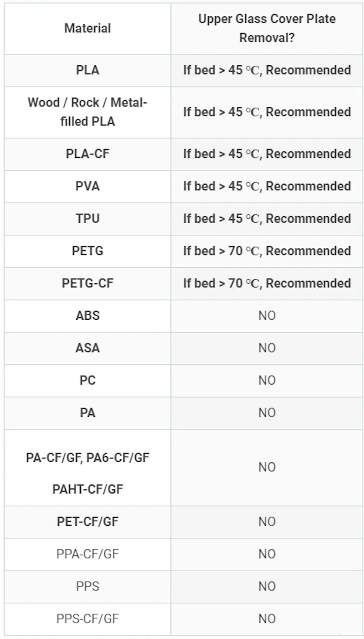This screenshot has height=639, width=364.
Task: Select the ABS material cell
Action: pos(88,315)
